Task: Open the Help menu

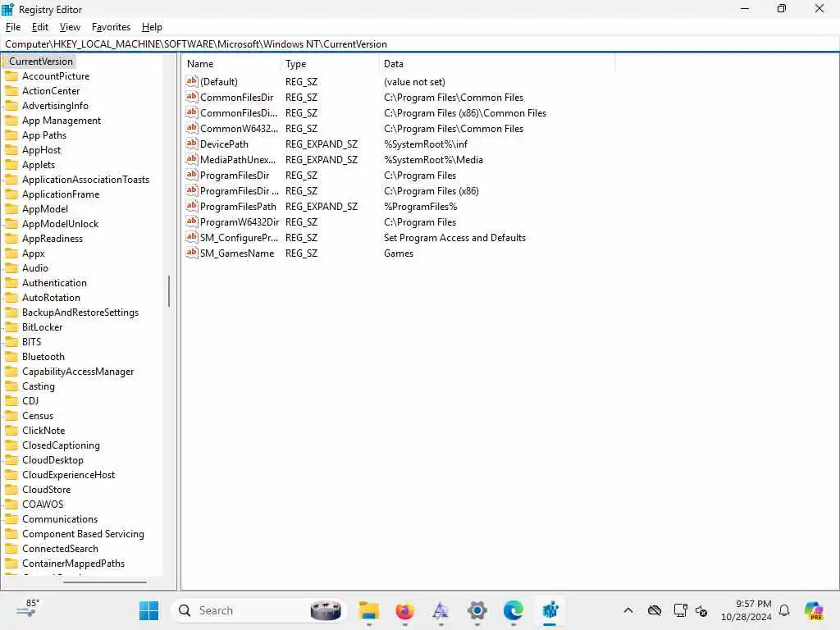Action: click(152, 27)
